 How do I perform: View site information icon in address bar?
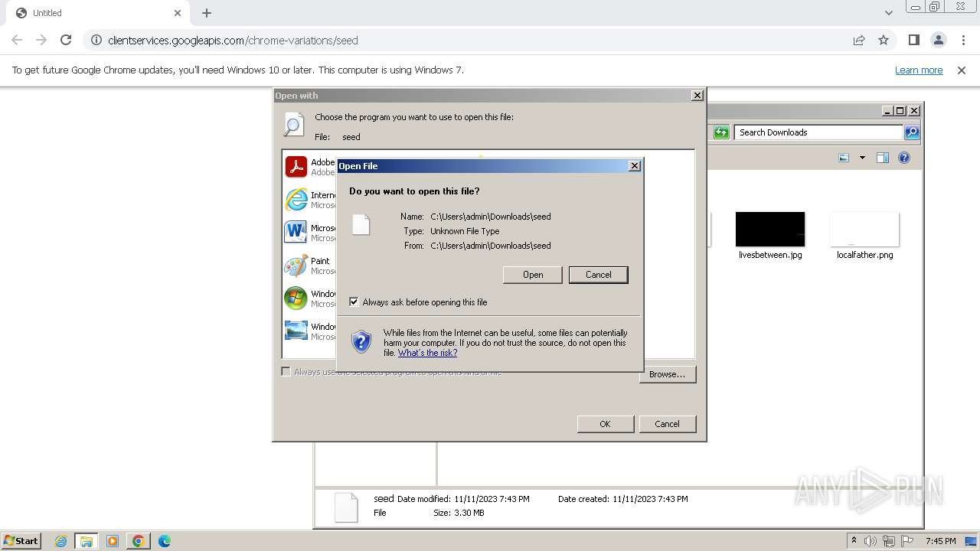click(96, 40)
